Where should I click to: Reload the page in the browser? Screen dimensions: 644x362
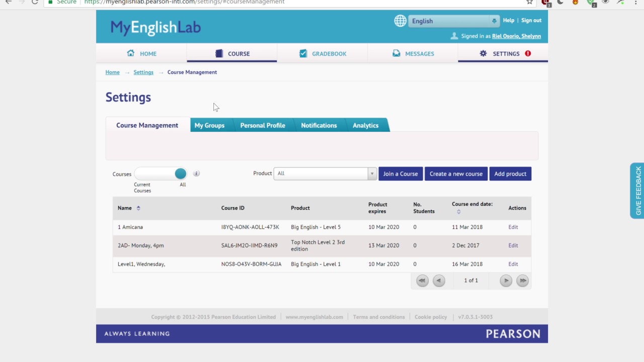tap(35, 2)
